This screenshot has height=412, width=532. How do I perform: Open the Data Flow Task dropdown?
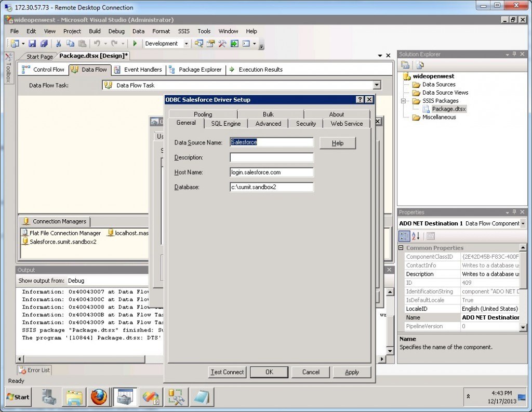point(378,85)
